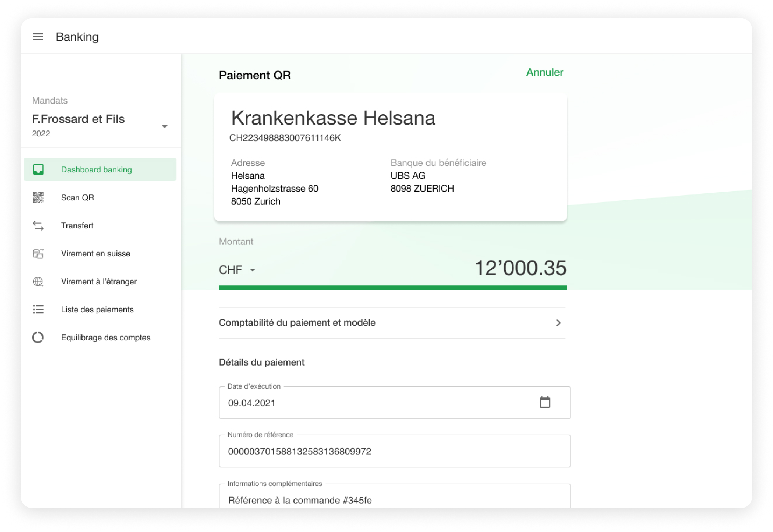The image size is (773, 532).
Task: Click the Numéro de référence field
Action: [x=395, y=451]
